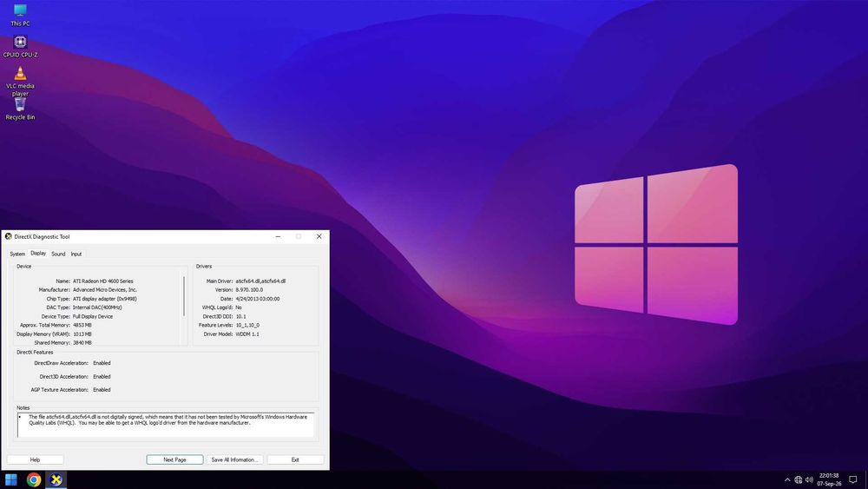Screen dimensions: 868x489
Task: Click the Help button
Action: point(35,459)
